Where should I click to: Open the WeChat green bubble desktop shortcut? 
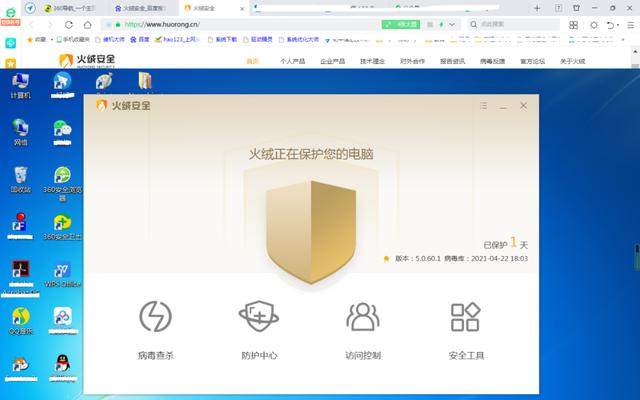click(x=62, y=133)
